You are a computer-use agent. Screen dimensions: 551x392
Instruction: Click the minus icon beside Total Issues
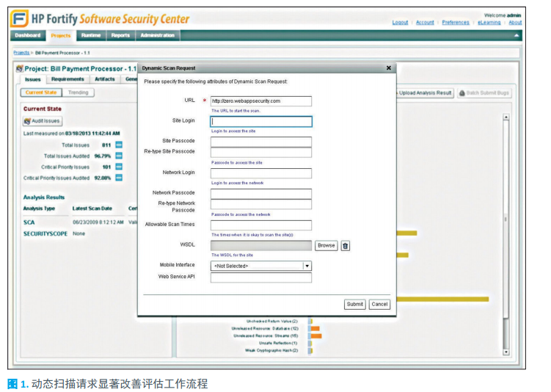tap(119, 145)
